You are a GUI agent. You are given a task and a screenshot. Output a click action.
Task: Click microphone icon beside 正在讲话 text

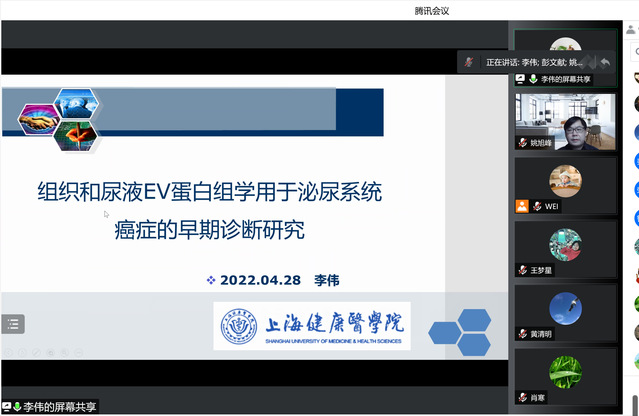(x=470, y=62)
